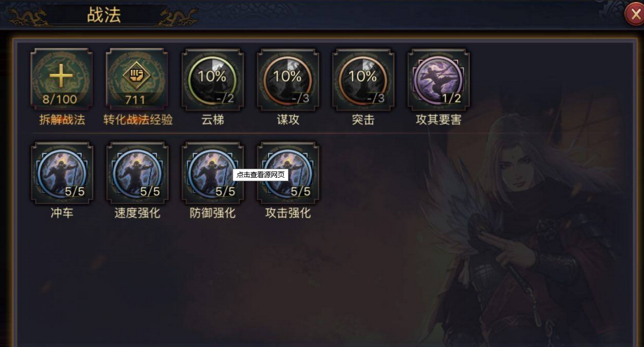Click the 711 experience counter
Screen dimensions: 644x347
pyautogui.click(x=135, y=99)
